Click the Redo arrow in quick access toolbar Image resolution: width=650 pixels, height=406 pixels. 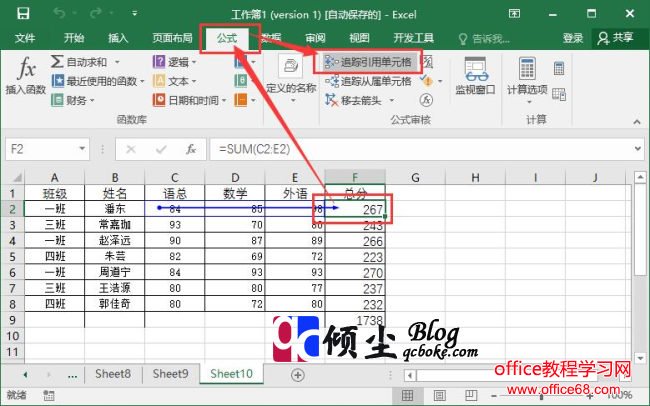coord(95,14)
